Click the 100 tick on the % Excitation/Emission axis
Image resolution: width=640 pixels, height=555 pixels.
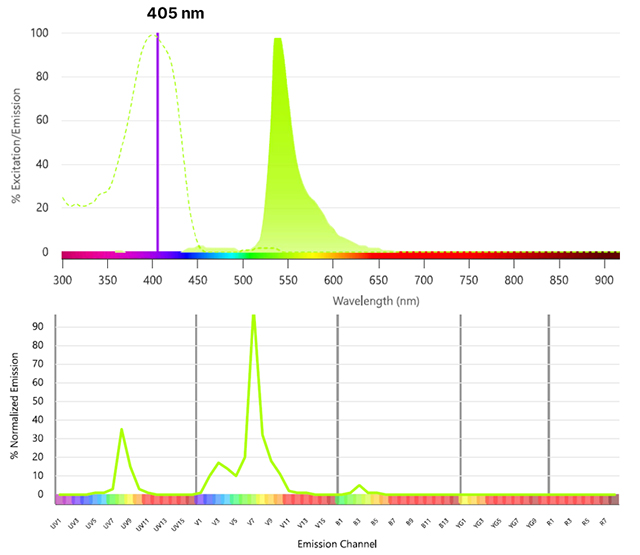[40, 33]
